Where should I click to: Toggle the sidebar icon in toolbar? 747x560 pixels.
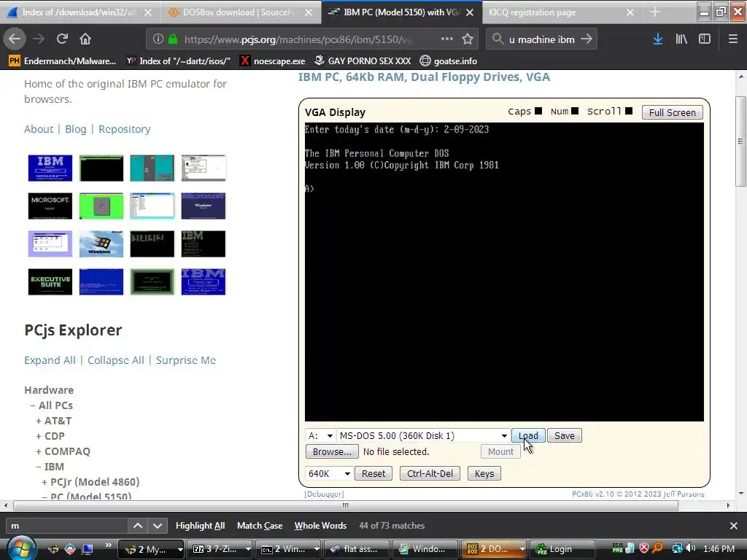705,39
